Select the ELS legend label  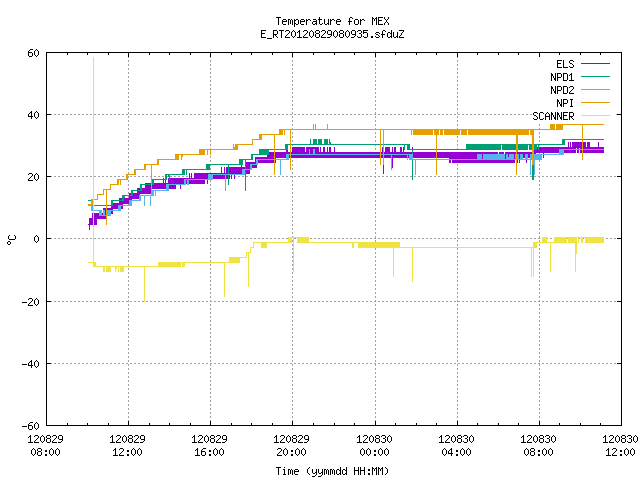[x=565, y=64]
